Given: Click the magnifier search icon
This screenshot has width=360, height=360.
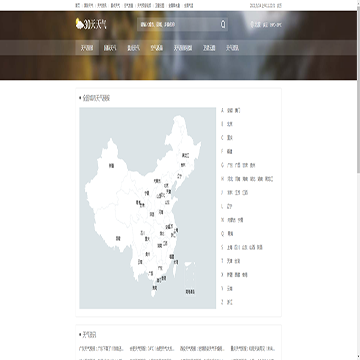Looking at the screenshot, I should pyautogui.click(x=223, y=24).
